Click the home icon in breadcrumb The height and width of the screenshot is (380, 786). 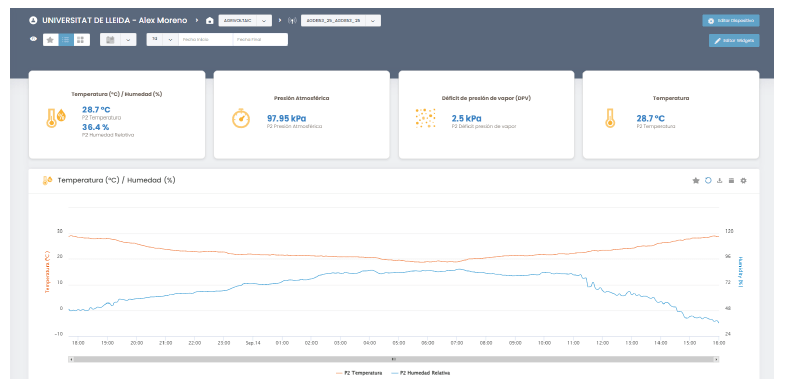coord(210,21)
